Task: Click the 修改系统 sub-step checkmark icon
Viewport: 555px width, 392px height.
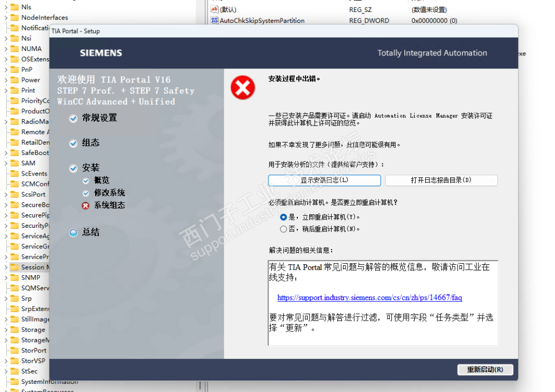Action: tap(86, 194)
